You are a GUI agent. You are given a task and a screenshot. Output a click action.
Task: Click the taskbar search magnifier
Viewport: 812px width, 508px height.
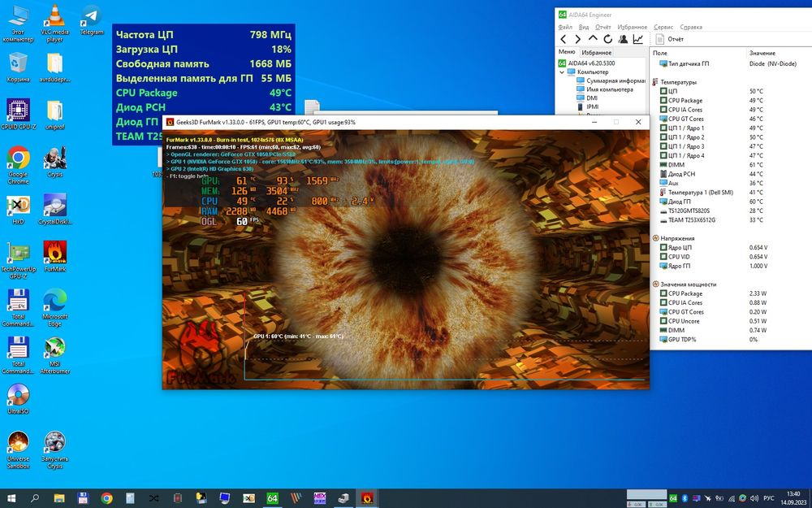click(35, 498)
